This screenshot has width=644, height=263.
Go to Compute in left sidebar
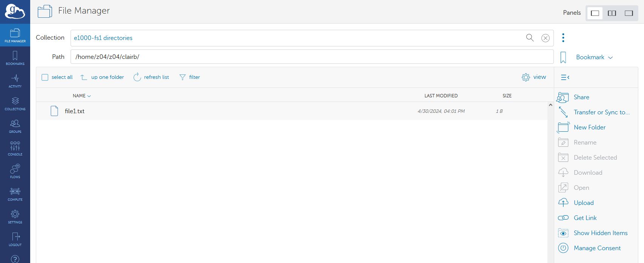(x=15, y=194)
